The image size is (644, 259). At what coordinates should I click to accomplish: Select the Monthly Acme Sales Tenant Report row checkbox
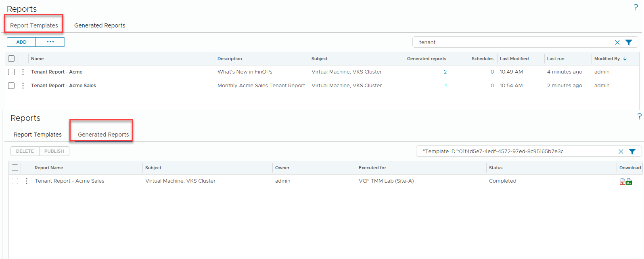[x=11, y=86]
